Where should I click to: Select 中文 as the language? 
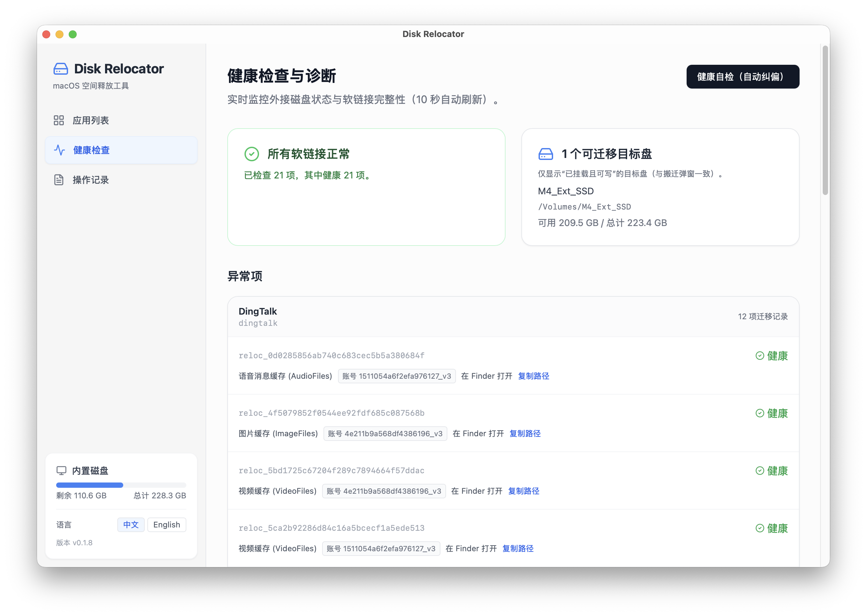131,524
